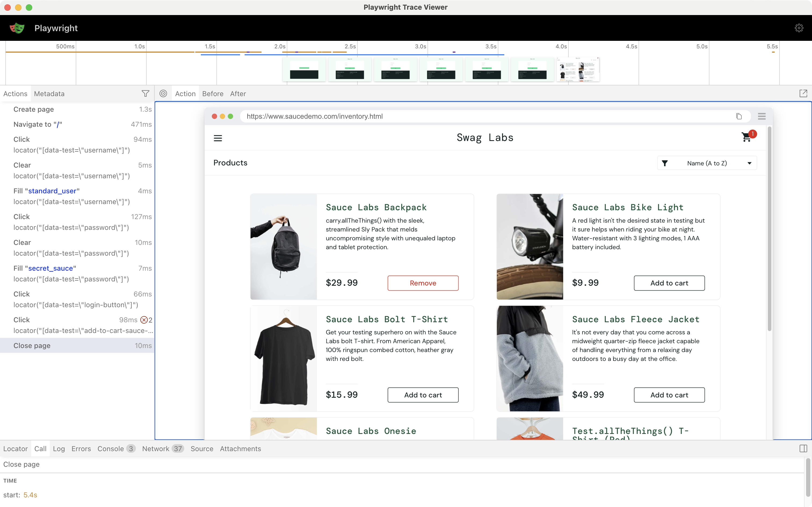Screen dimensions: 812x507
Task: Click the 2.0s timeline marker
Action: 280,46
